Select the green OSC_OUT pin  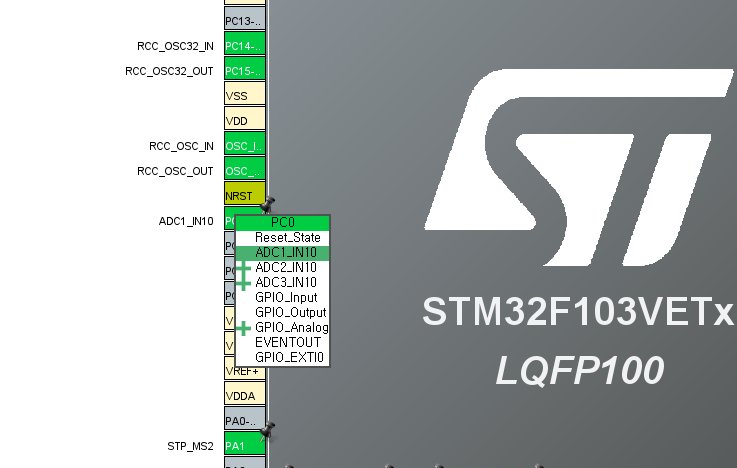[245, 171]
